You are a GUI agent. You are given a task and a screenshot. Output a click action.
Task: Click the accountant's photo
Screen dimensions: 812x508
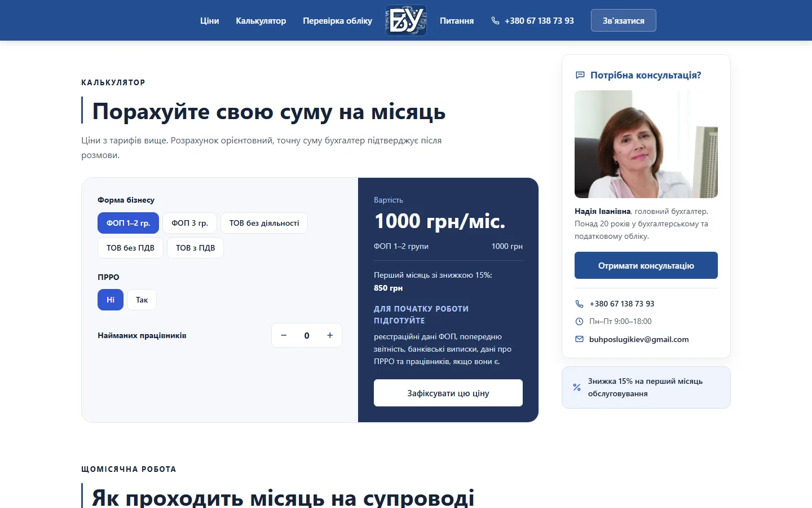click(646, 144)
